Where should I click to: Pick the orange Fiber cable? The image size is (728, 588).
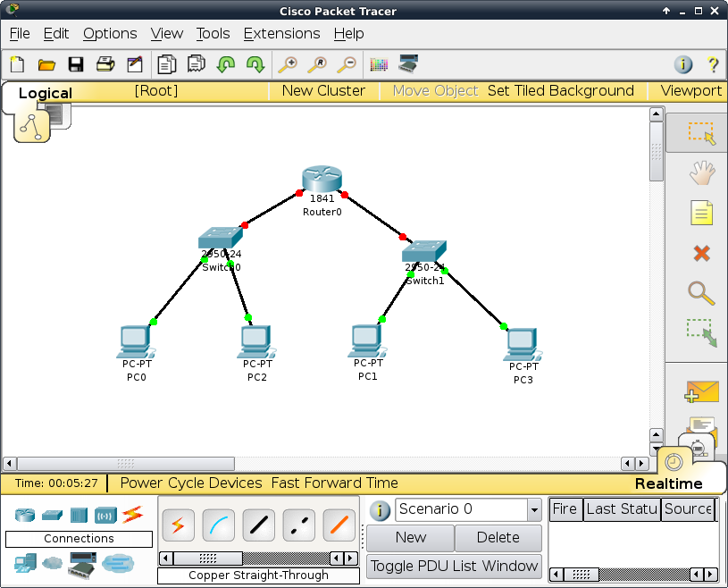click(x=339, y=525)
